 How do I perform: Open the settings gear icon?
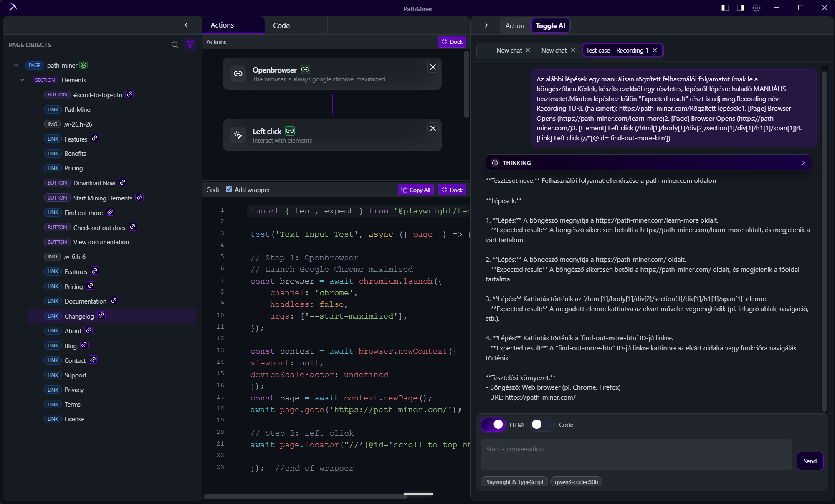[757, 8]
